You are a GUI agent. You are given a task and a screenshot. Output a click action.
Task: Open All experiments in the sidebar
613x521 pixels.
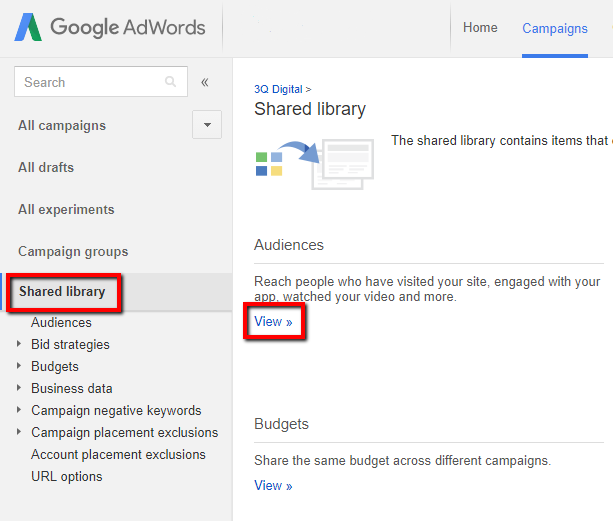(x=66, y=209)
